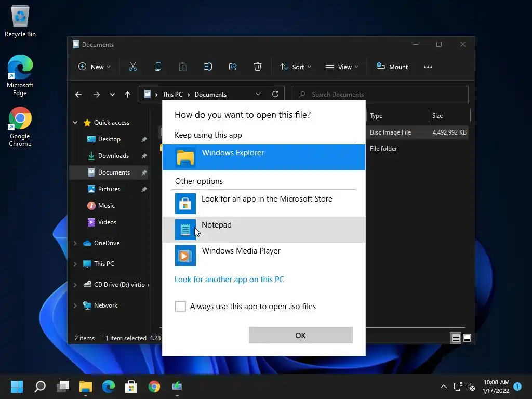Collapse the Quick access tree node
Image resolution: width=532 pixels, height=399 pixels.
point(75,123)
